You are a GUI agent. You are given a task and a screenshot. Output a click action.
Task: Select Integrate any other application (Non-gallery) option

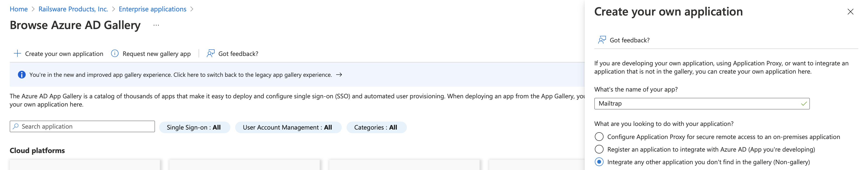click(599, 162)
